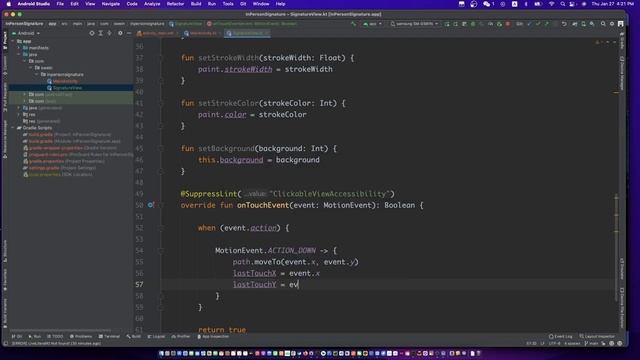Screen dimensions: 640x360
Task: Open IDE settings gear icon in toolbar
Action: 612,24
